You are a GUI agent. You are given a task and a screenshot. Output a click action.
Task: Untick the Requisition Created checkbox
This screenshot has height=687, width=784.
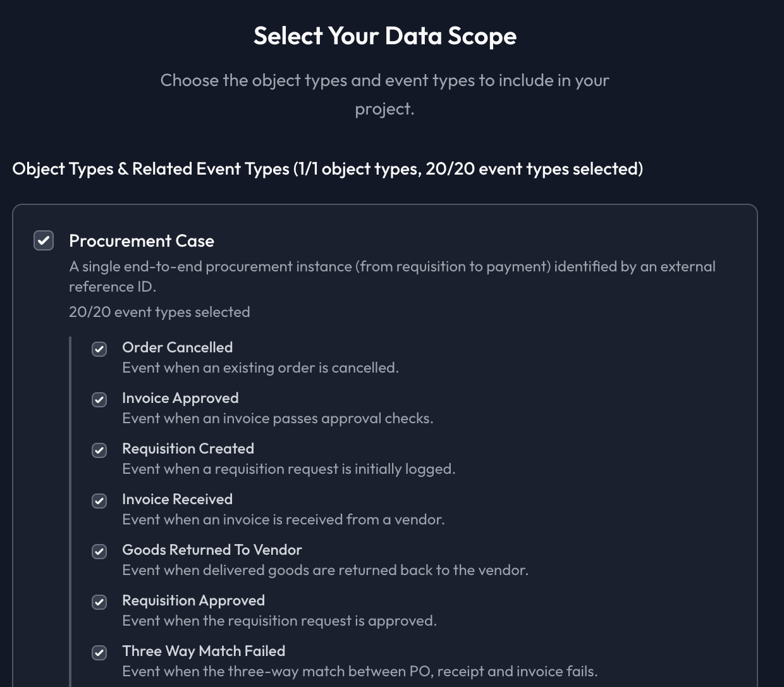(x=99, y=450)
